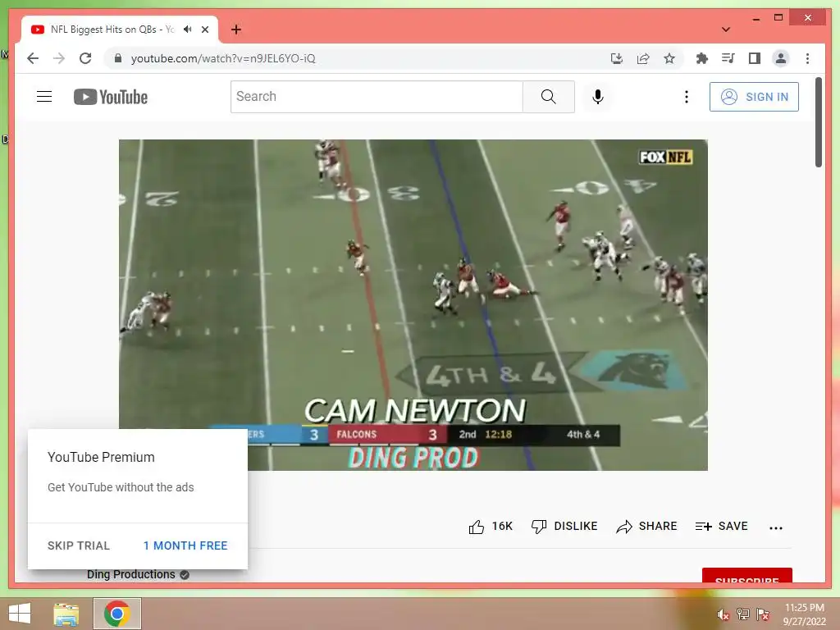Open Chrome three-dot menu
Viewport: 840px width, 630px height.
[807, 58]
